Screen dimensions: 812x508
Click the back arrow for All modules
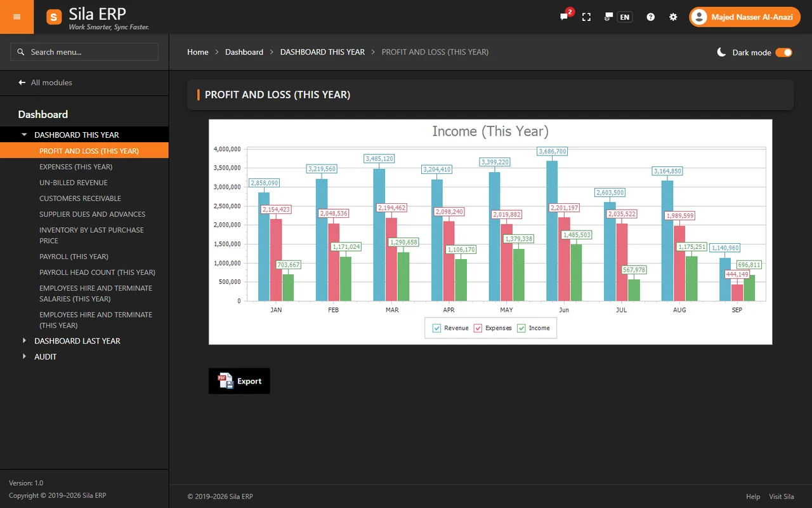[22, 83]
